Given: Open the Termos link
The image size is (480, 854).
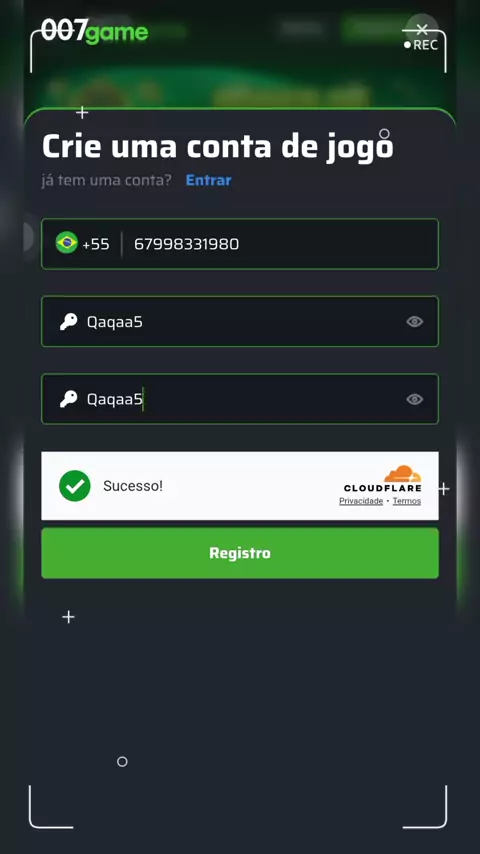Looking at the screenshot, I should pyautogui.click(x=406, y=501).
